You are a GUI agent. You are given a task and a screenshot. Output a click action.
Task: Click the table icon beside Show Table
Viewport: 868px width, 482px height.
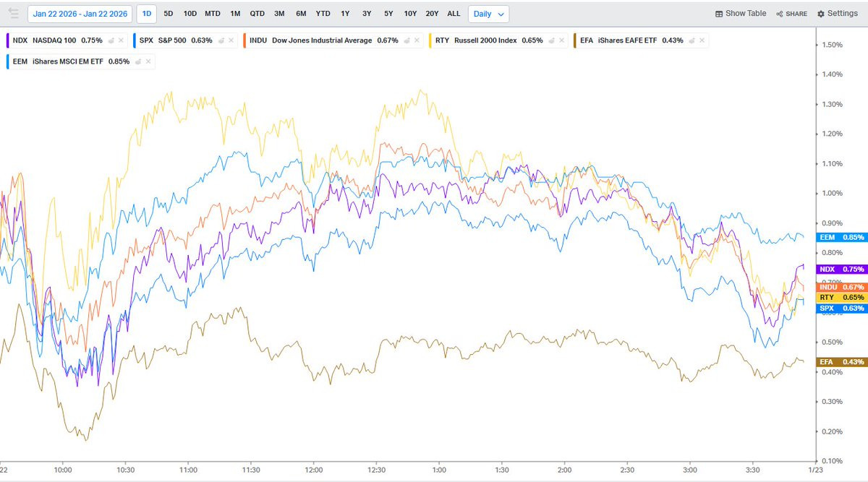(719, 14)
